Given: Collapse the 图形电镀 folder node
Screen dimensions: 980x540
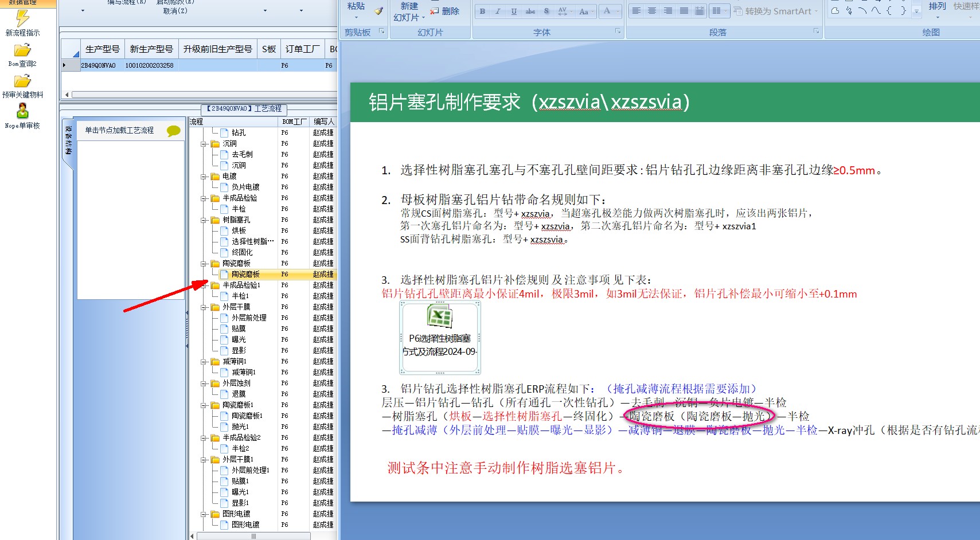Looking at the screenshot, I should [204, 514].
